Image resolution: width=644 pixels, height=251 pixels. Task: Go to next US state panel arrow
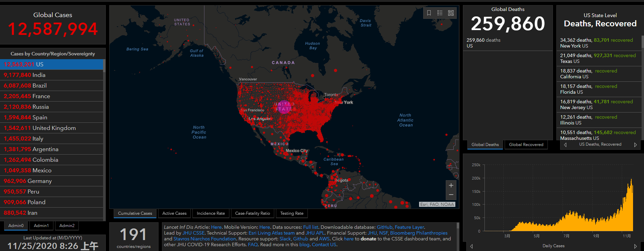tap(635, 145)
